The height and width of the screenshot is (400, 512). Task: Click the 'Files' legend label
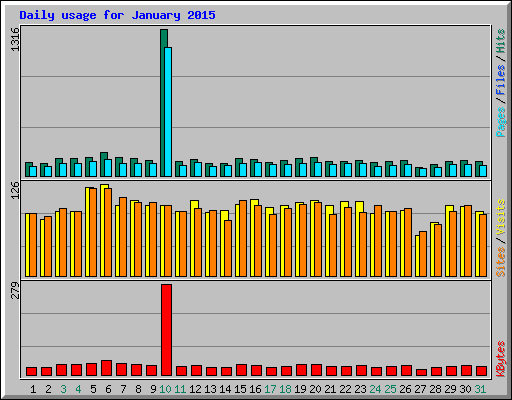tap(500, 80)
